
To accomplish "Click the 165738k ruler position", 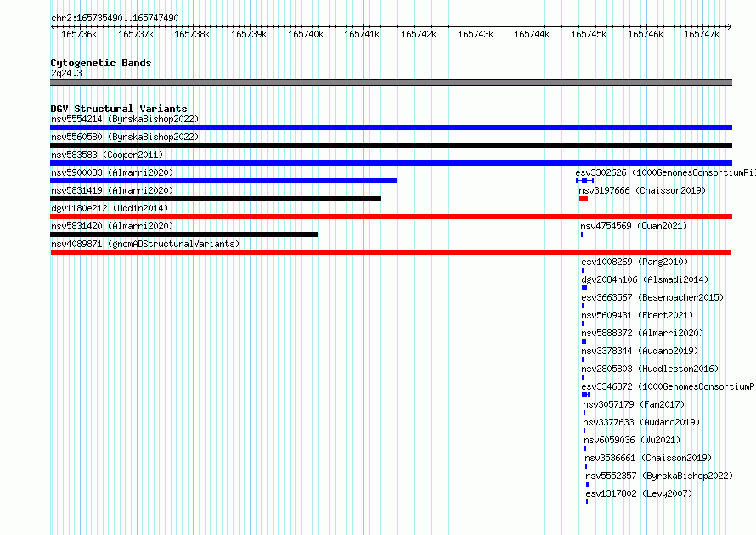I will [192, 34].
